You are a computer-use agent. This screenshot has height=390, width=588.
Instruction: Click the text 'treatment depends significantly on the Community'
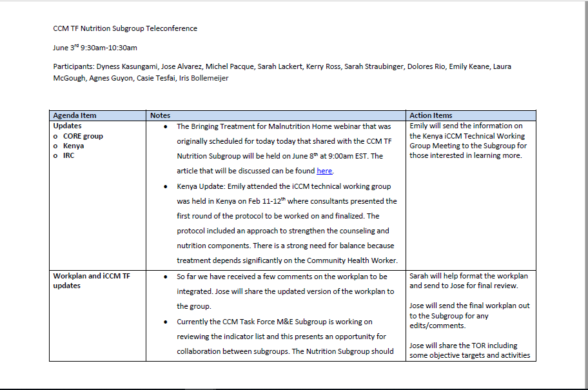261,260
